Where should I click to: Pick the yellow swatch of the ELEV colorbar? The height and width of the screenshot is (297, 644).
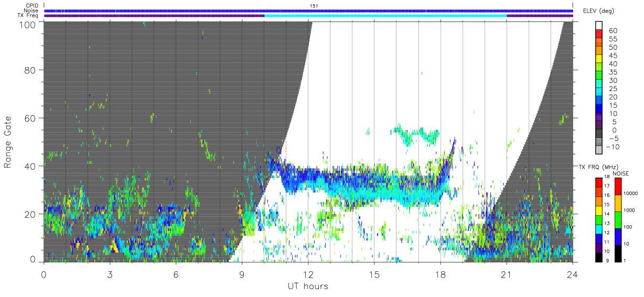click(599, 59)
